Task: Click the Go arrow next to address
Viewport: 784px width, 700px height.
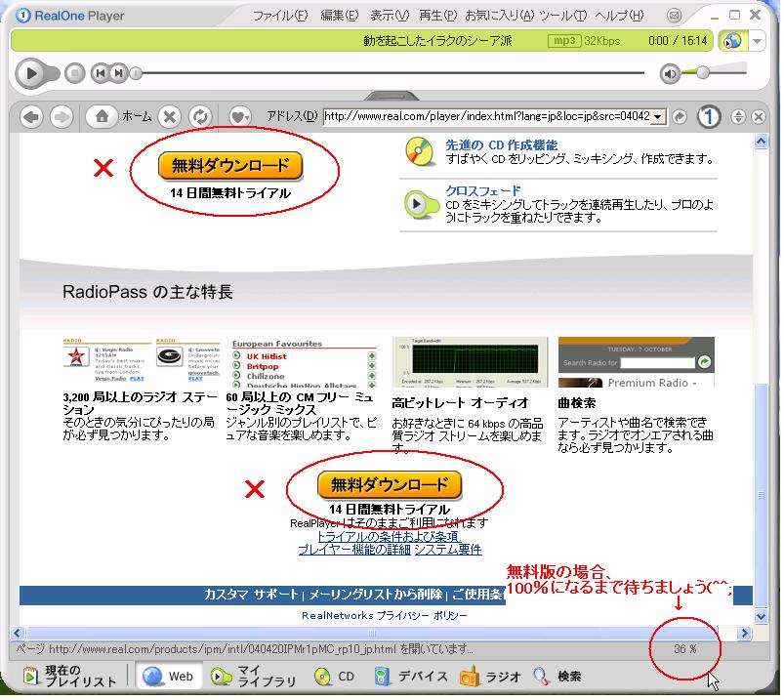Action: tap(679, 117)
